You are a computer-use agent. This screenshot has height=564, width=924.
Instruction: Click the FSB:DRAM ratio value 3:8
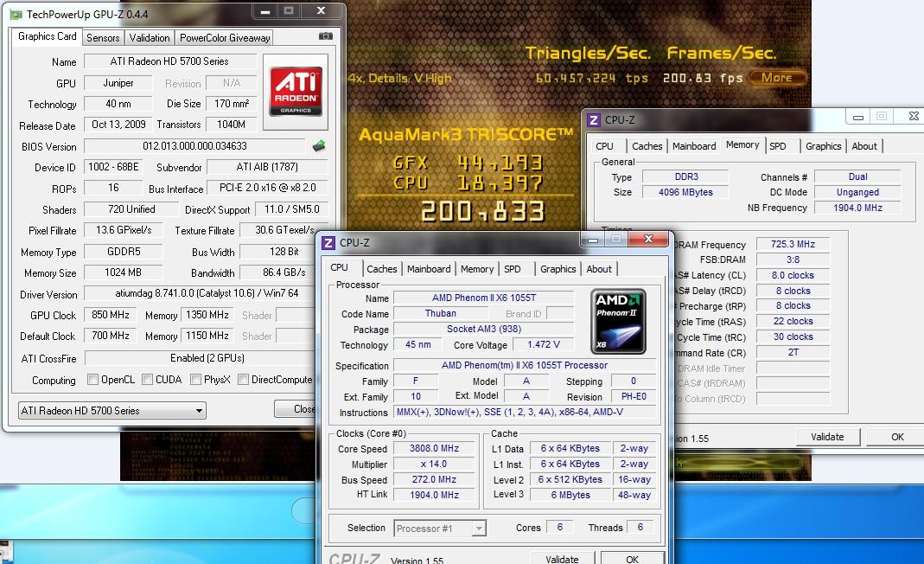tap(793, 260)
